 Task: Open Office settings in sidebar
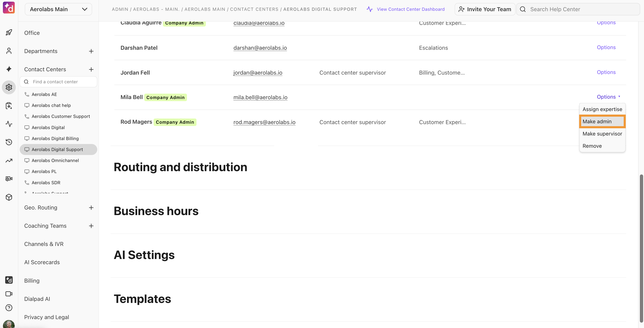click(32, 33)
